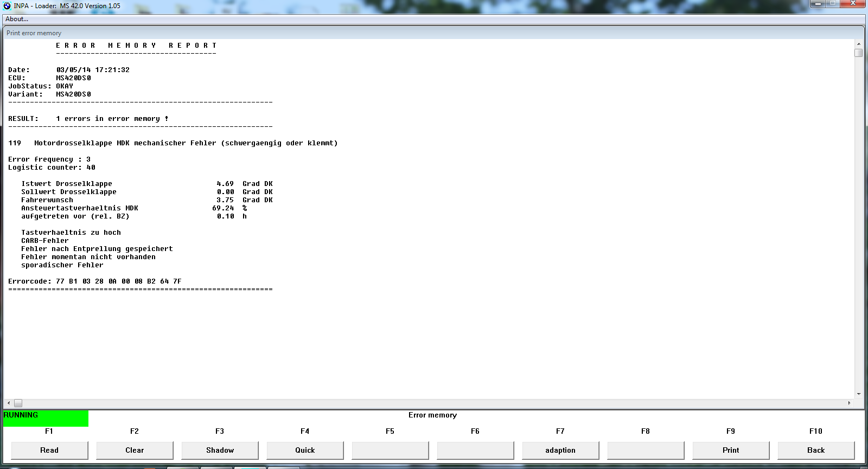The width and height of the screenshot is (868, 469).
Task: Run Quick delete with the F4 button
Action: coord(305,450)
